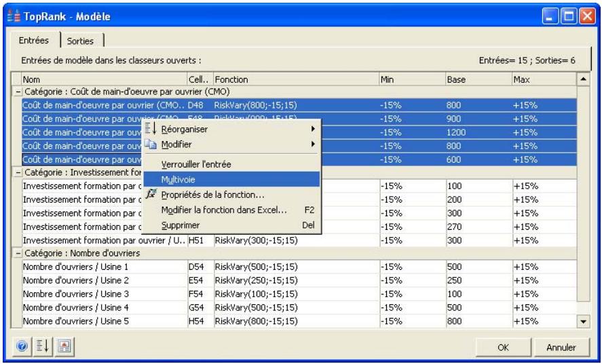
Task: Maximize the TopRank Modèle window
Action: coord(569,17)
